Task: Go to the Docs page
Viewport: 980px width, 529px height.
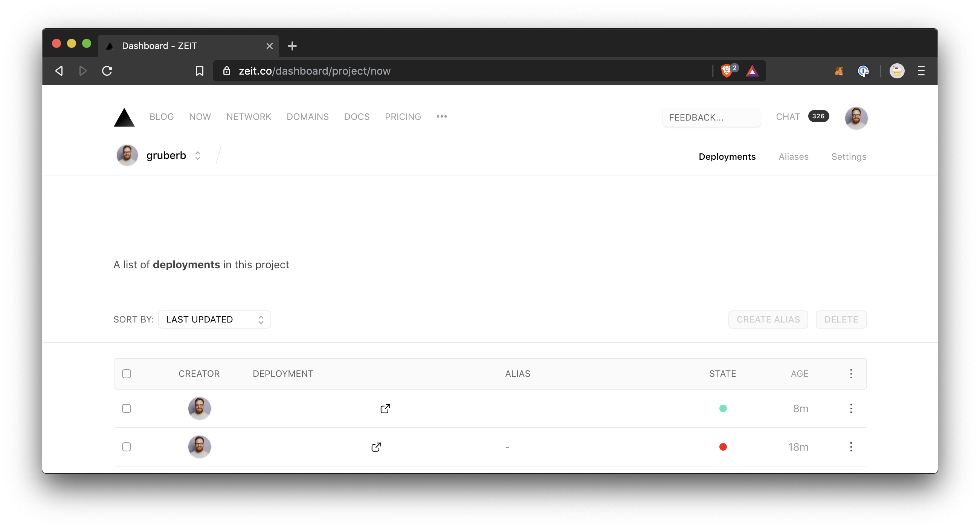Action: [x=356, y=117]
